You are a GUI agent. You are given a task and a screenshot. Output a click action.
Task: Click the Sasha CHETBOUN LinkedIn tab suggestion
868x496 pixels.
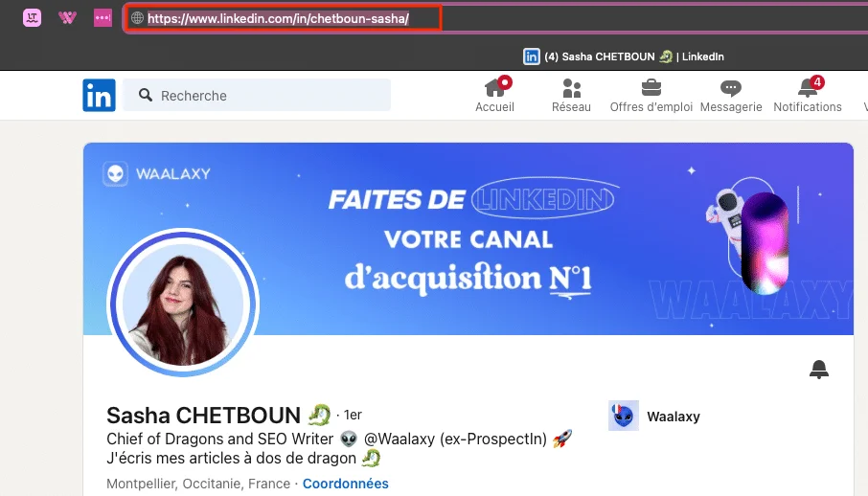coord(624,56)
